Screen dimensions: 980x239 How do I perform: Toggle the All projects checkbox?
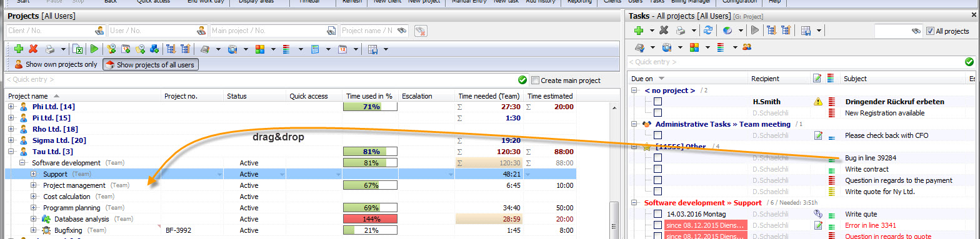pyautogui.click(x=930, y=31)
